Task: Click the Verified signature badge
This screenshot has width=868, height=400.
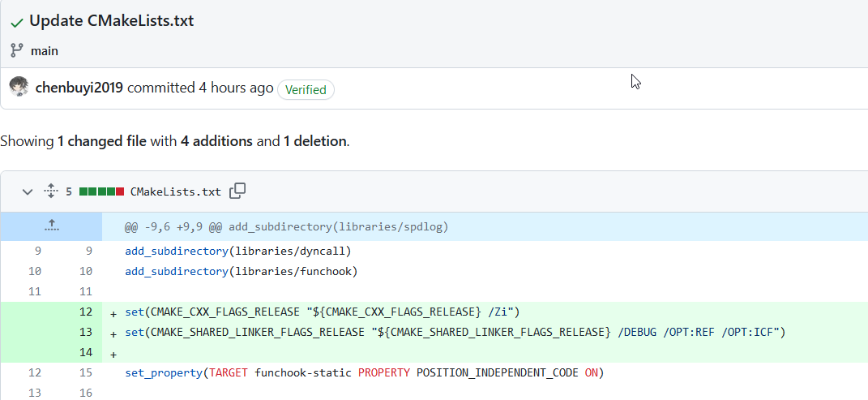Action: pos(306,90)
